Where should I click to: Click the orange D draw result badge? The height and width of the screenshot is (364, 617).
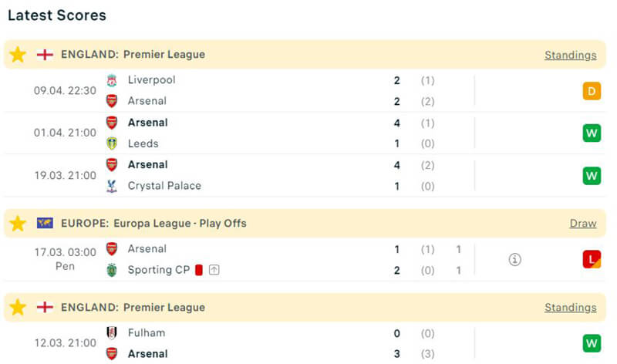pyautogui.click(x=592, y=92)
